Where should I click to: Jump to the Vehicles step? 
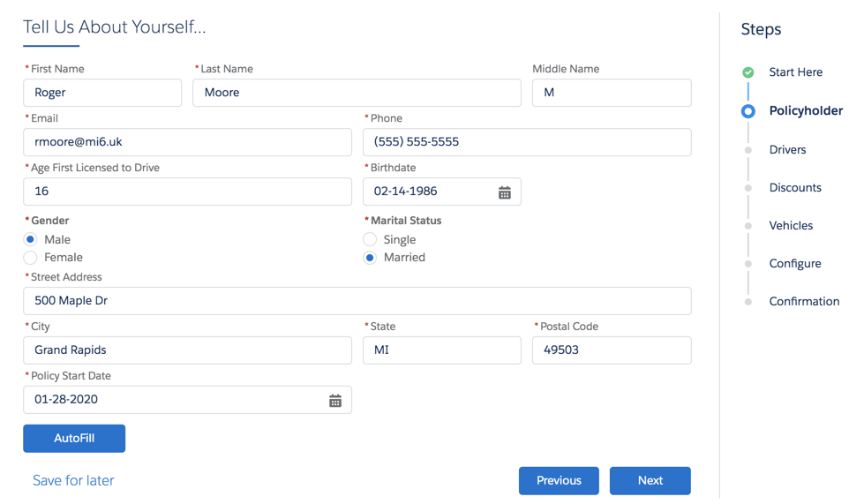click(791, 226)
